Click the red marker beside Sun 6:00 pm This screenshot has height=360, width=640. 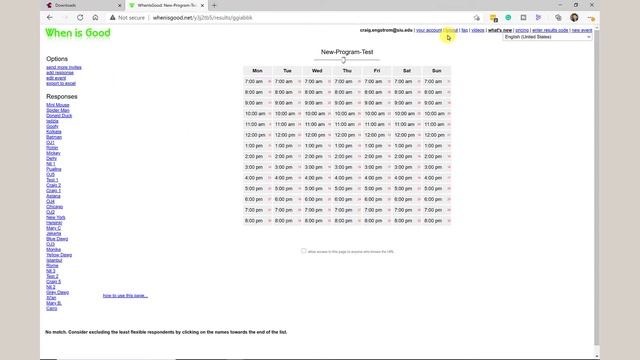(449, 199)
